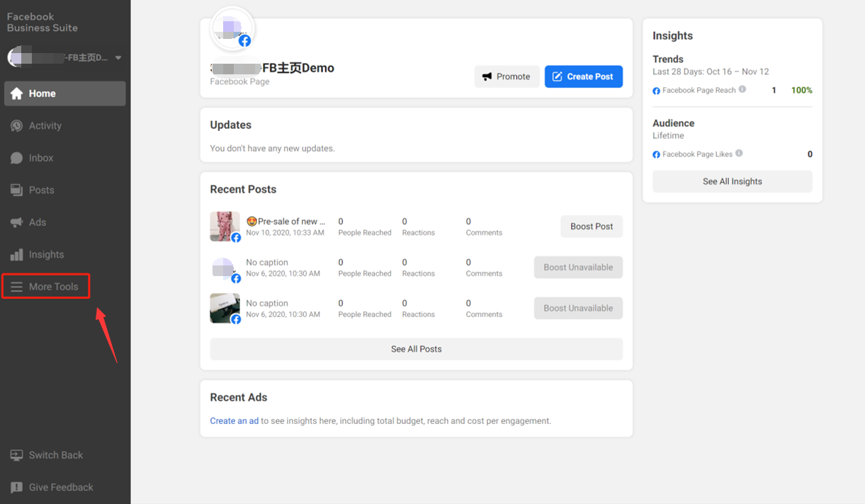Click the Home house icon in sidebar
The image size is (865, 504).
(16, 93)
